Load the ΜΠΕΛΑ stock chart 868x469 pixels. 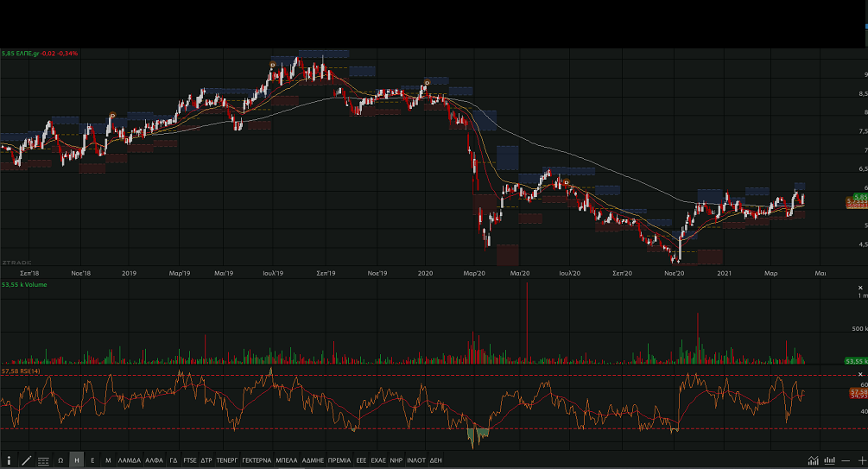[287, 460]
